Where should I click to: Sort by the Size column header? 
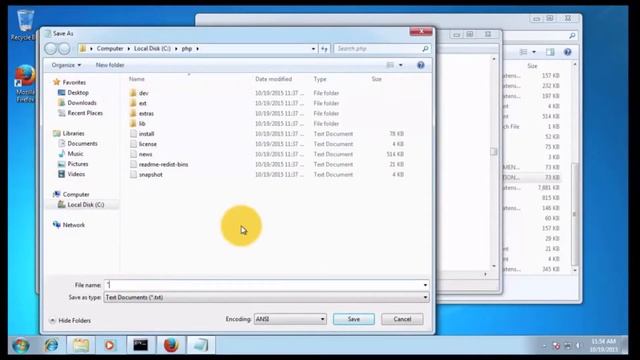point(376,79)
